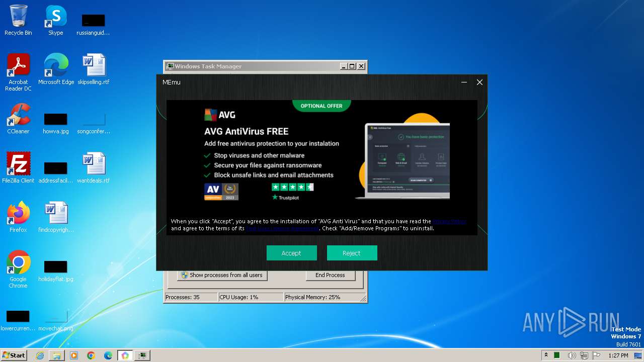Click the Processes: 35 status text
The image size is (644, 362).
(x=183, y=297)
